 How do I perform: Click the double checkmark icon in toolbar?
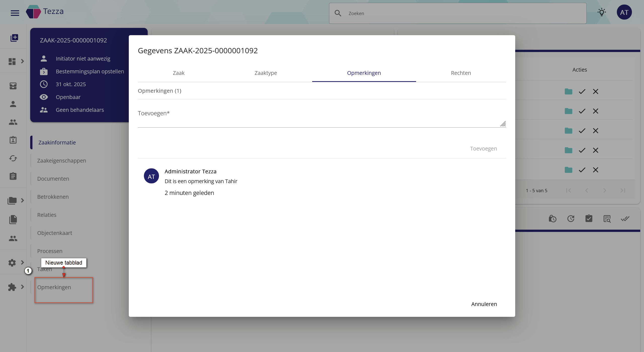(625, 219)
